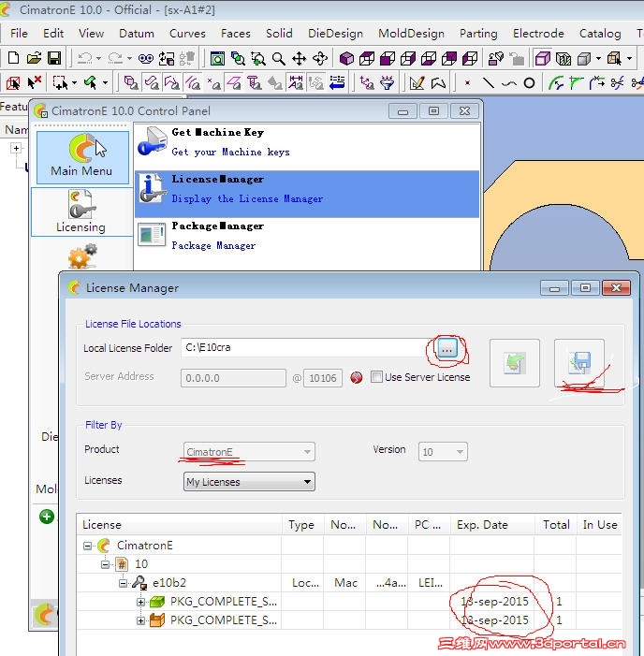This screenshot has width=644, height=656.
Task: Collapse the e10b2 license key node
Action: 123,583
